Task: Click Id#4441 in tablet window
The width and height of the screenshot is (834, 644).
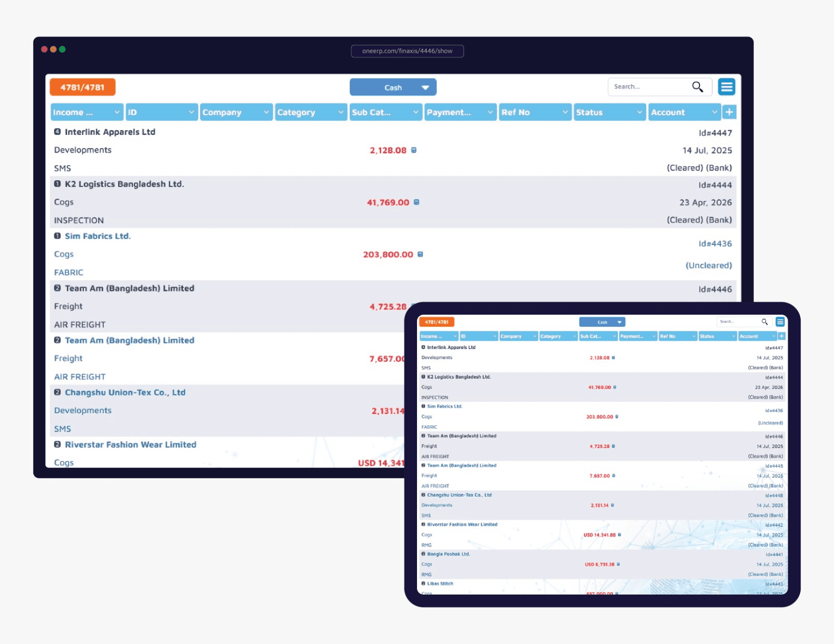Action: click(774, 554)
